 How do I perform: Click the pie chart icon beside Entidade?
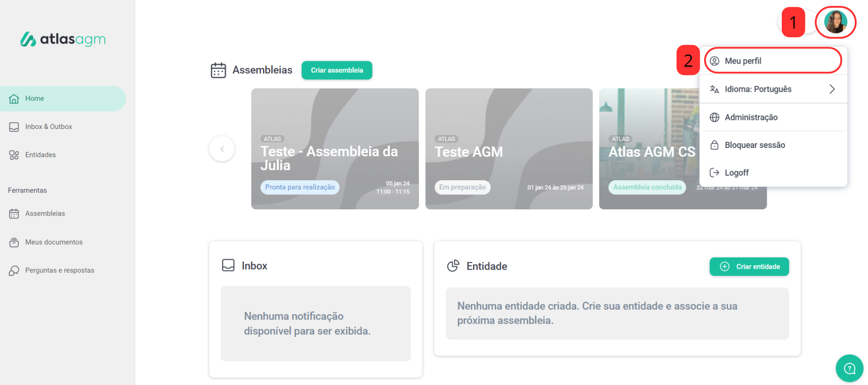tap(453, 266)
